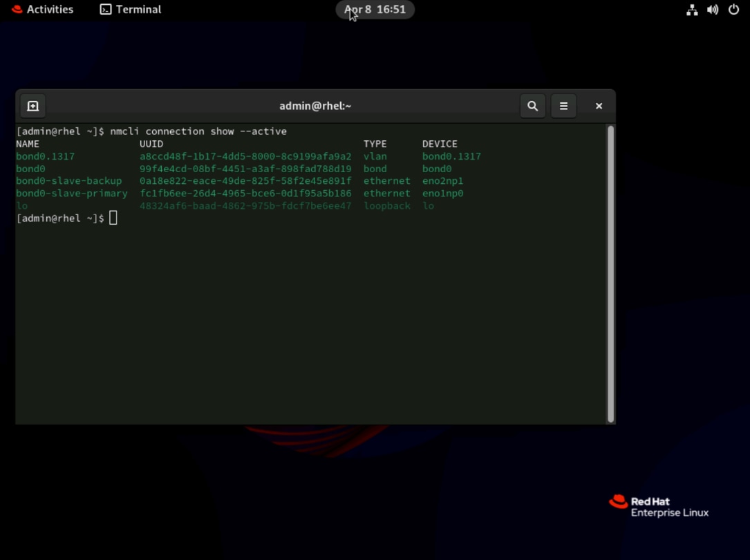750x560 pixels.
Task: Click the type value loopback
Action: point(387,205)
